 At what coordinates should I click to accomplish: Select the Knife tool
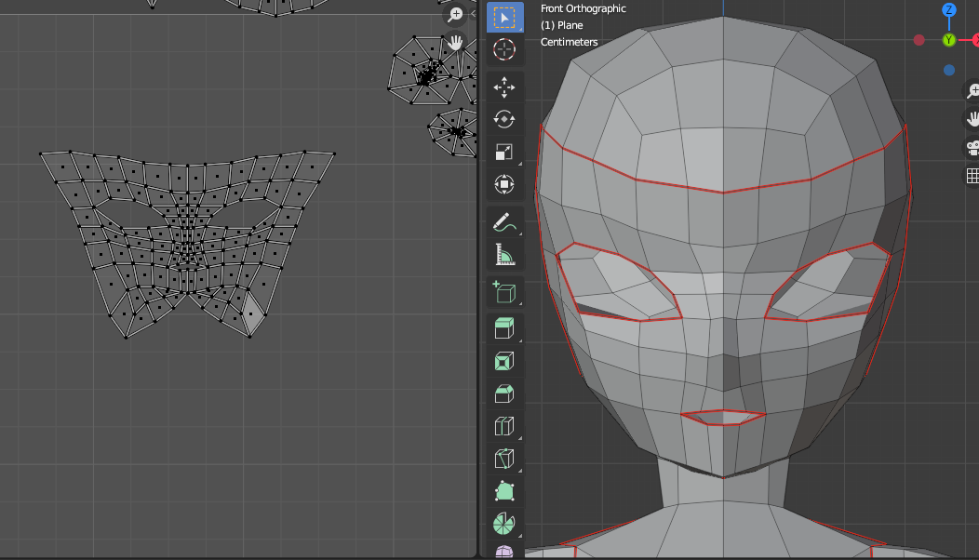(x=504, y=459)
